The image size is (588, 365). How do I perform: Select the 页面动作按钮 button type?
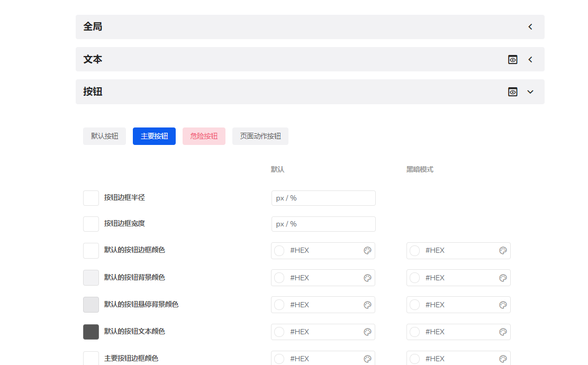pyautogui.click(x=260, y=136)
